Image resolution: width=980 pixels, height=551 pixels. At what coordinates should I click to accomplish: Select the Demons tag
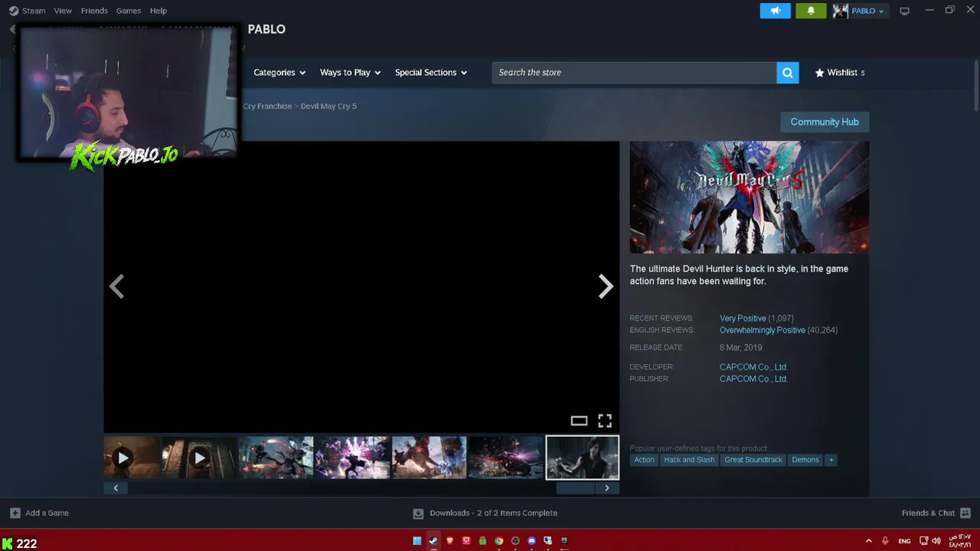(805, 460)
